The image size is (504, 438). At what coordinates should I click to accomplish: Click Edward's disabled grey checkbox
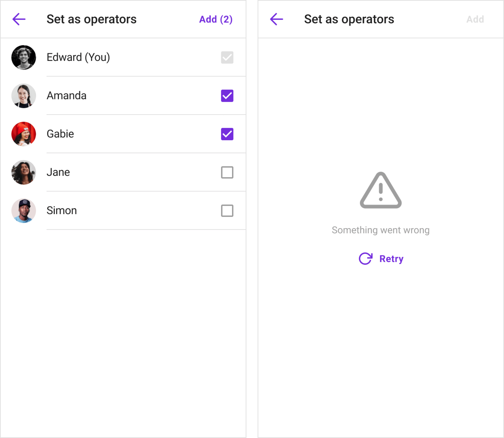pyautogui.click(x=227, y=57)
